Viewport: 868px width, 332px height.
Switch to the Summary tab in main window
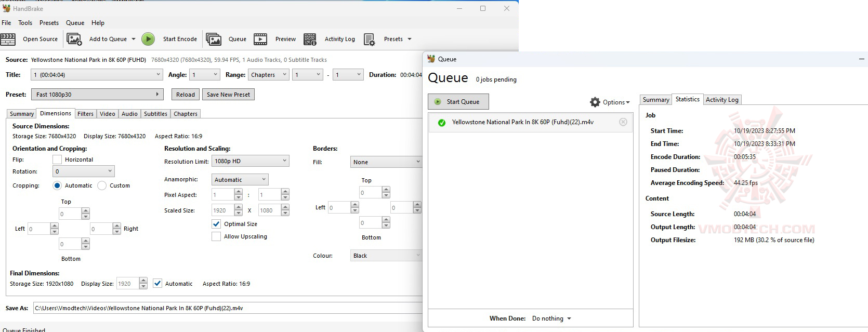[22, 114]
